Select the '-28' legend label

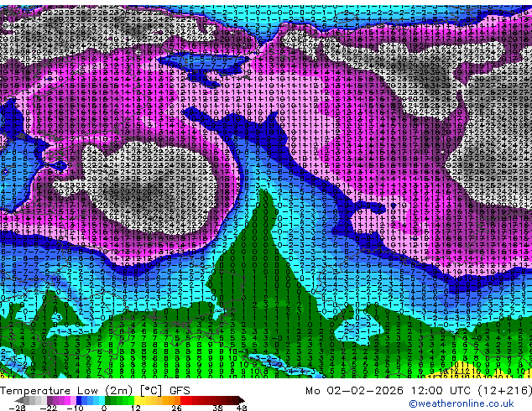point(18,408)
